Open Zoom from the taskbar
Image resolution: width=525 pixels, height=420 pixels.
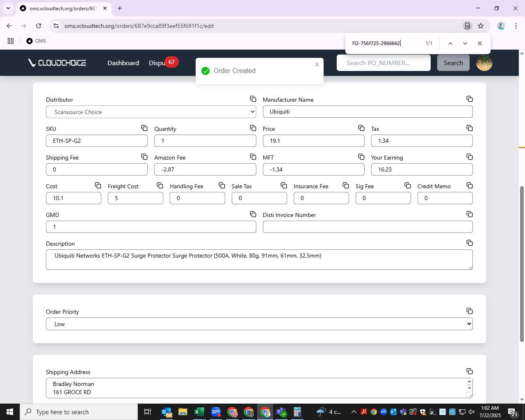coord(216,412)
